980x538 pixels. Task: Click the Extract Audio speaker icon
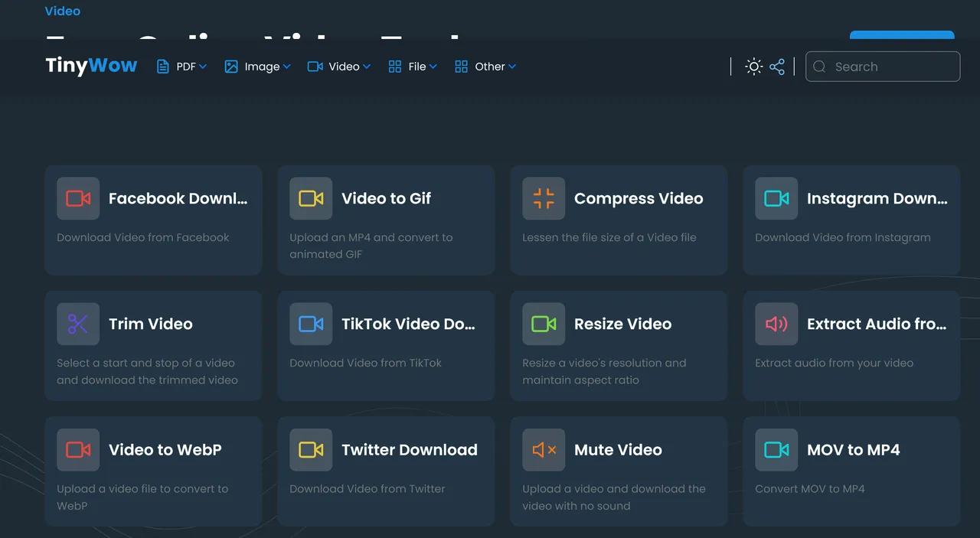pos(776,324)
